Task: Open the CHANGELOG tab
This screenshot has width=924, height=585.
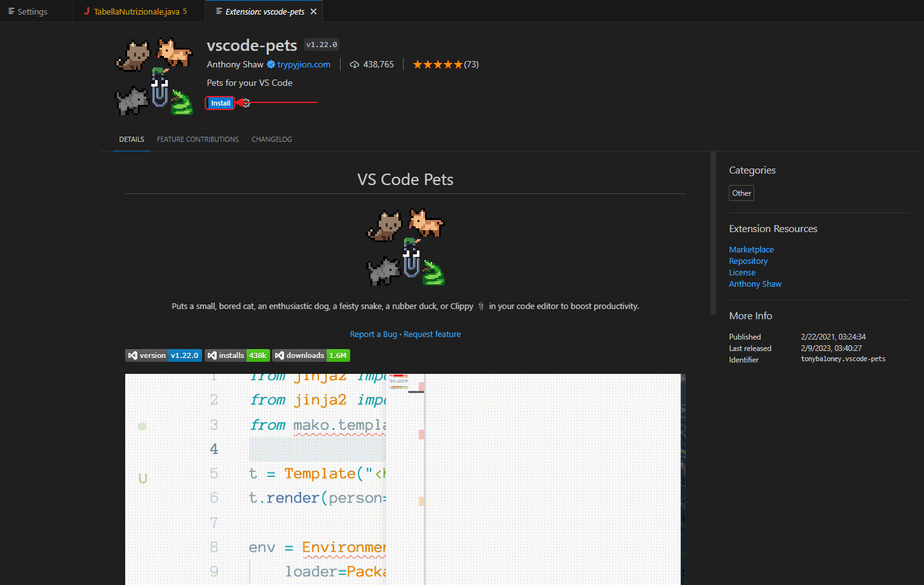Action: [x=272, y=139]
